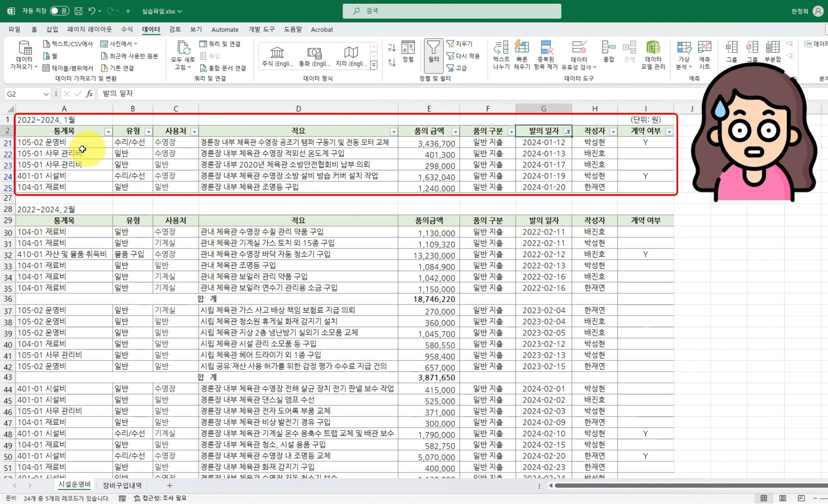The image size is (828, 504).
Task: Switch to page layout view
Action: pos(782,498)
